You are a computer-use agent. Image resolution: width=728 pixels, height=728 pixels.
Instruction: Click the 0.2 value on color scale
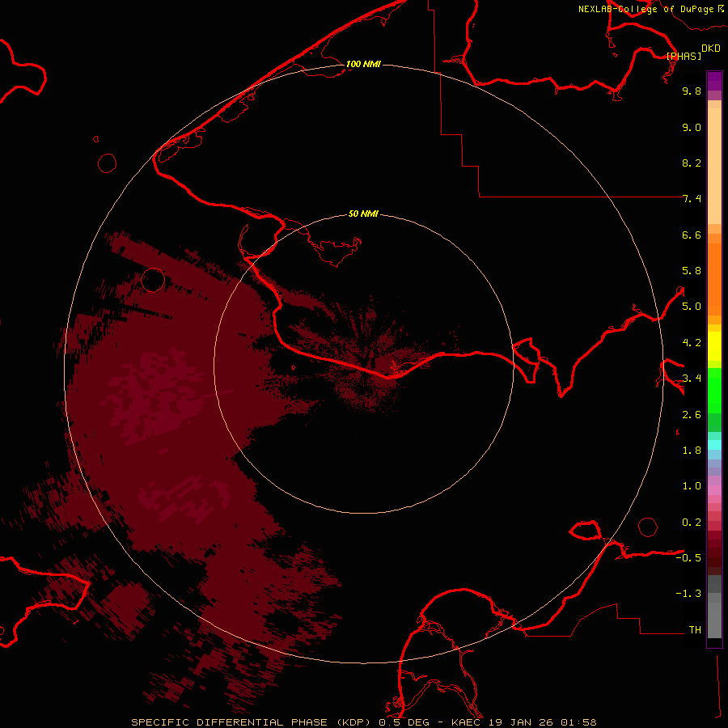pyautogui.click(x=692, y=523)
